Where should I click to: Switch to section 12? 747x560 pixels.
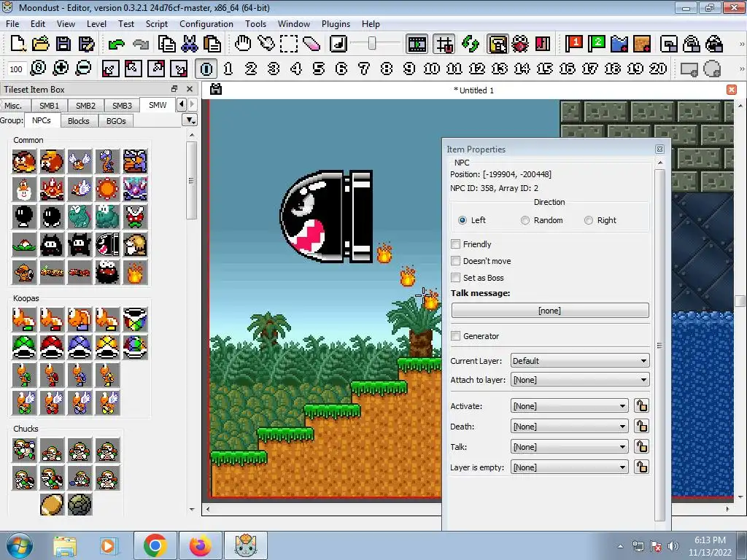[x=477, y=69]
